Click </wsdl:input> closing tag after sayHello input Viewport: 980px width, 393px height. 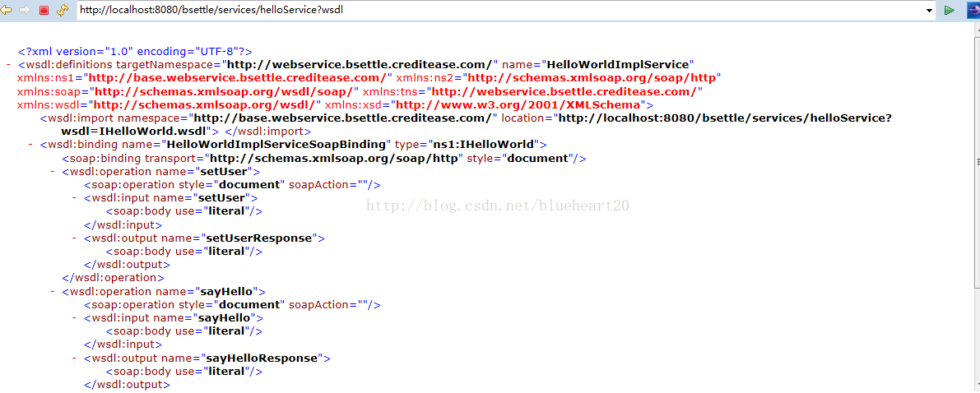pyautogui.click(x=123, y=344)
